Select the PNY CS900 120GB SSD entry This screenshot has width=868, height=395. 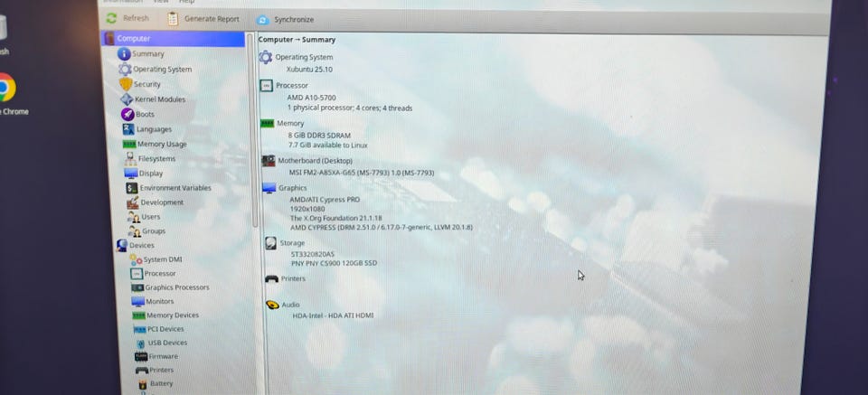click(335, 263)
